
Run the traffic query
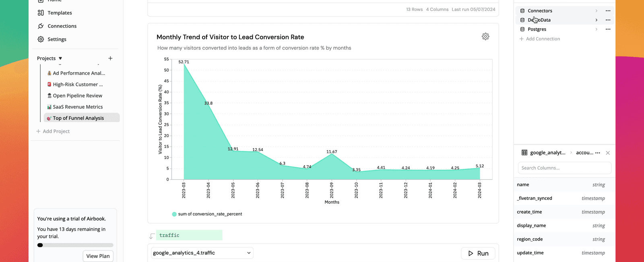pyautogui.click(x=478, y=253)
